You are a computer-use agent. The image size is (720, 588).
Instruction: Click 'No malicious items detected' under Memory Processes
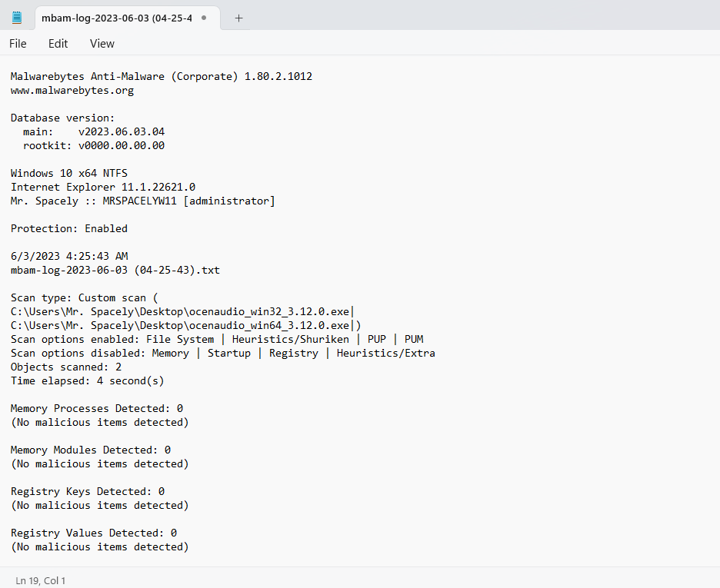click(x=100, y=423)
